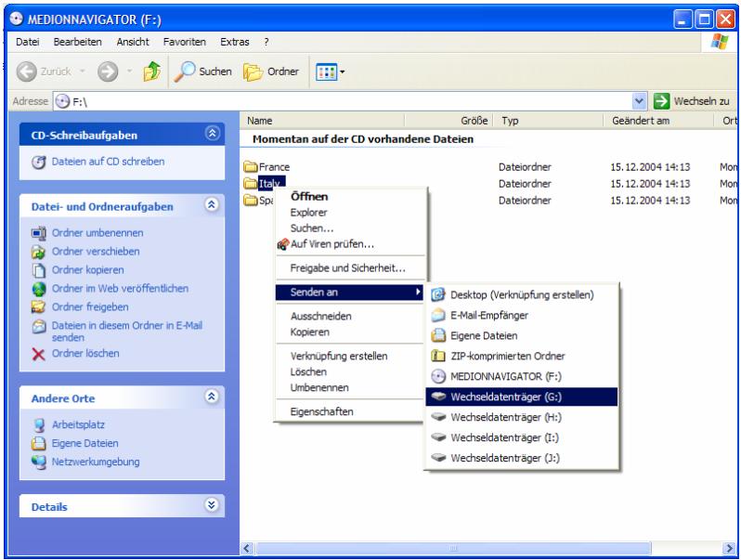Image resolution: width=741 pixels, height=560 pixels.
Task: Open the Extras menu
Action: point(234,42)
